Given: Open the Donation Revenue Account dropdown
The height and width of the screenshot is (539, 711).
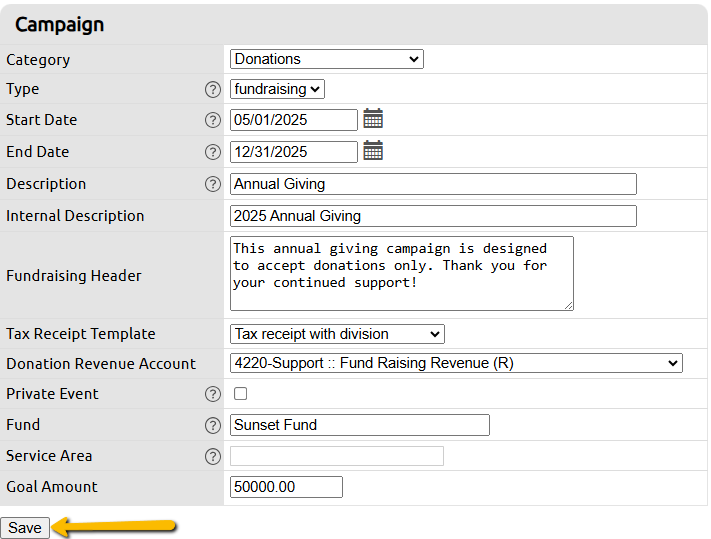Looking at the screenshot, I should 456,363.
